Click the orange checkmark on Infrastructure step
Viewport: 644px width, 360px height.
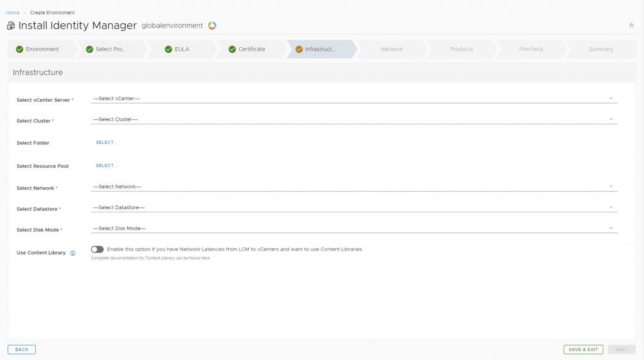coord(299,49)
